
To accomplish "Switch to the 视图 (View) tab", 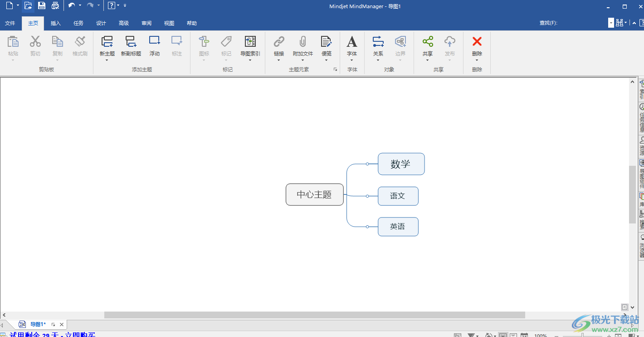I will click(169, 23).
